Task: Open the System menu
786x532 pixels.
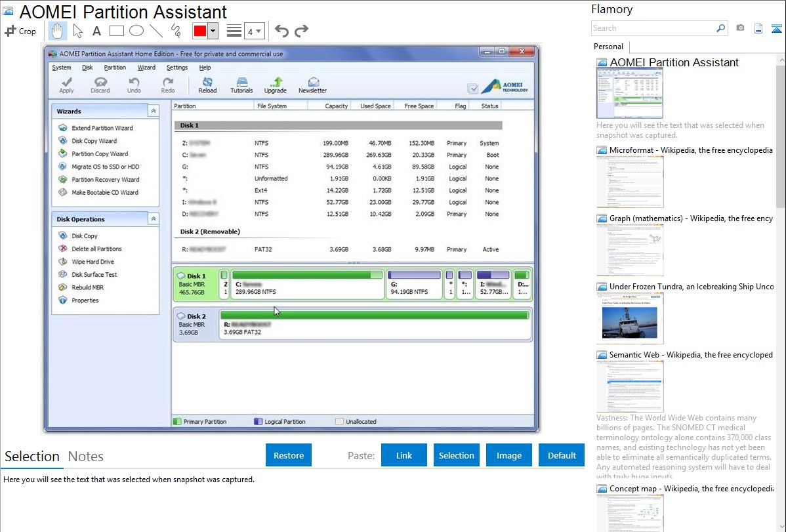Action: coord(62,67)
